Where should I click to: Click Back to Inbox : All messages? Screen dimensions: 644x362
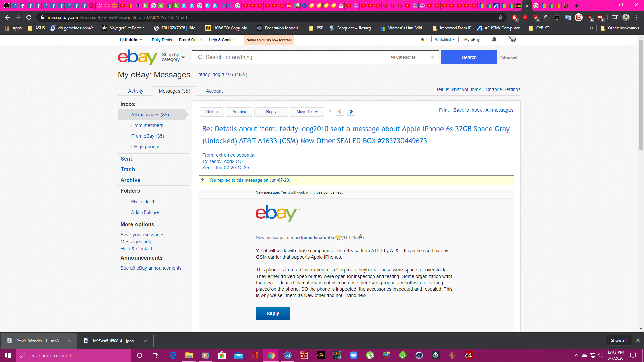(483, 110)
